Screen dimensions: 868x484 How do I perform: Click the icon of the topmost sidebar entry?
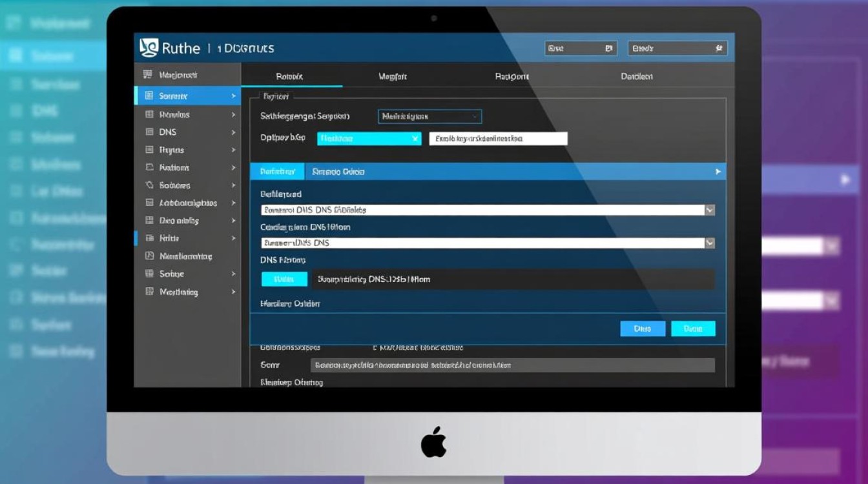148,75
